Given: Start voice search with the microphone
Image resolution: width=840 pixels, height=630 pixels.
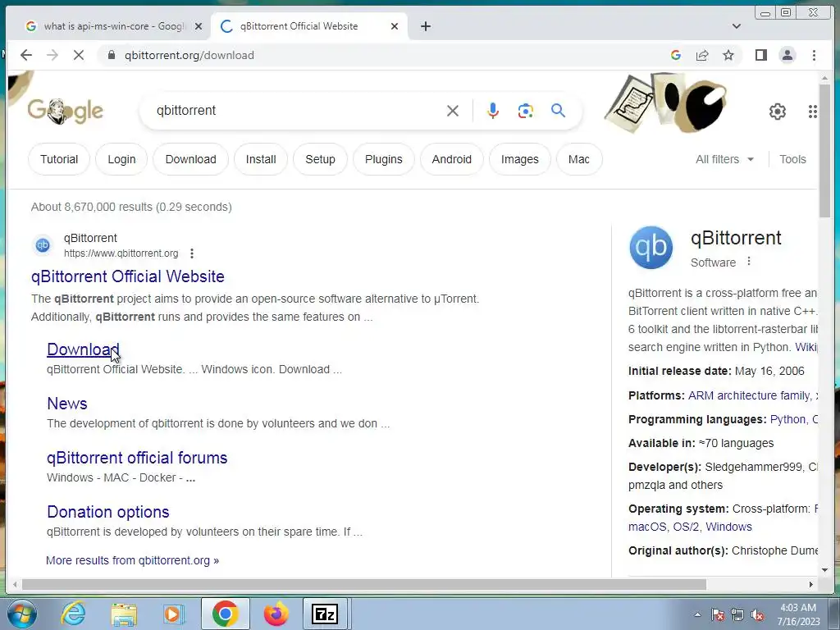Looking at the screenshot, I should (x=493, y=111).
